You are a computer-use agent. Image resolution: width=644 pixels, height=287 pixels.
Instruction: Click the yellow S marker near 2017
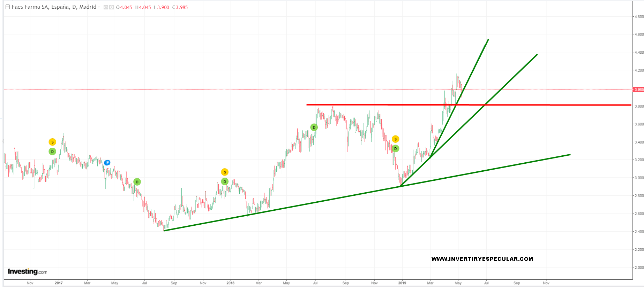coord(52,142)
